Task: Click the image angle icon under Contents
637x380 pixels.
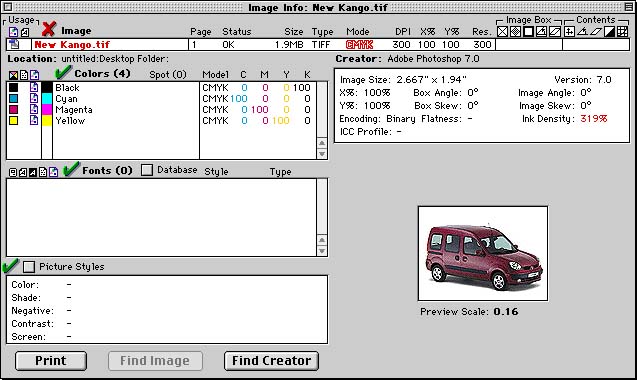Action: pos(583,31)
